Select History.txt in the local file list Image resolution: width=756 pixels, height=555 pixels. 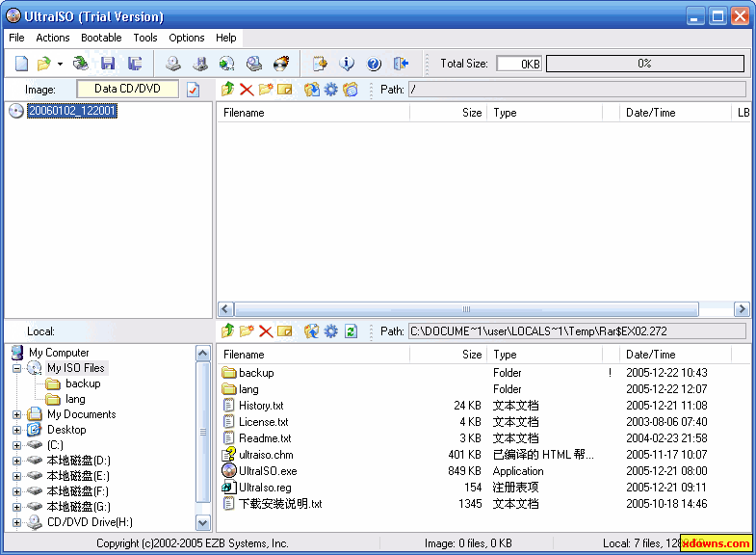[x=261, y=406]
